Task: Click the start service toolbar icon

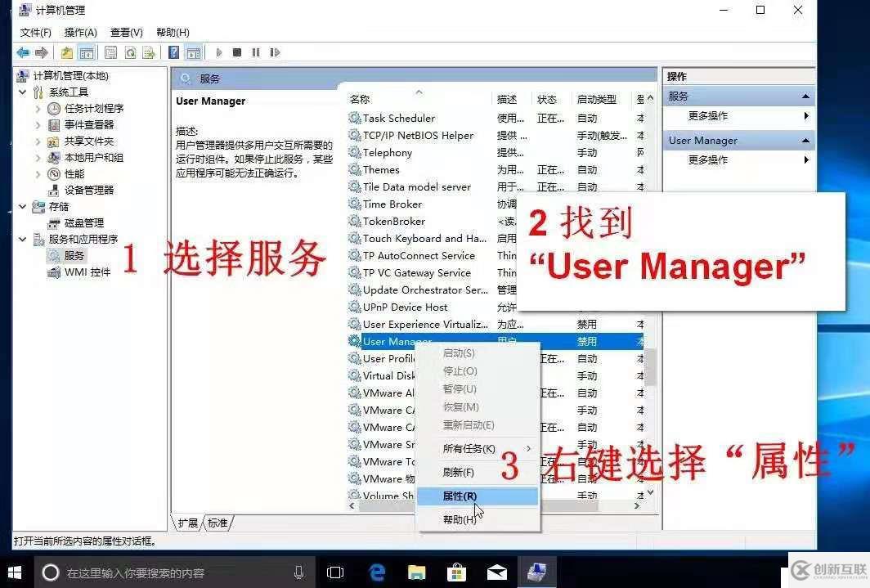Action: point(219,52)
